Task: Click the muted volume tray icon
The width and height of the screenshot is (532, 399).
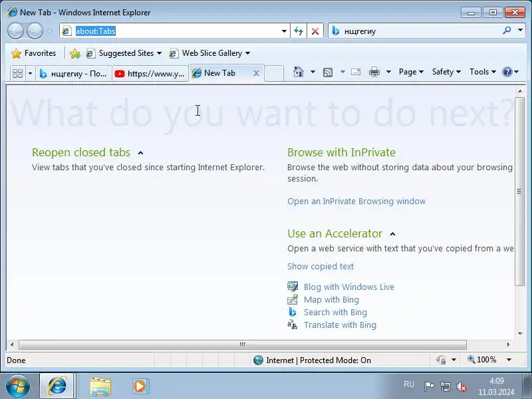Action: click(462, 386)
